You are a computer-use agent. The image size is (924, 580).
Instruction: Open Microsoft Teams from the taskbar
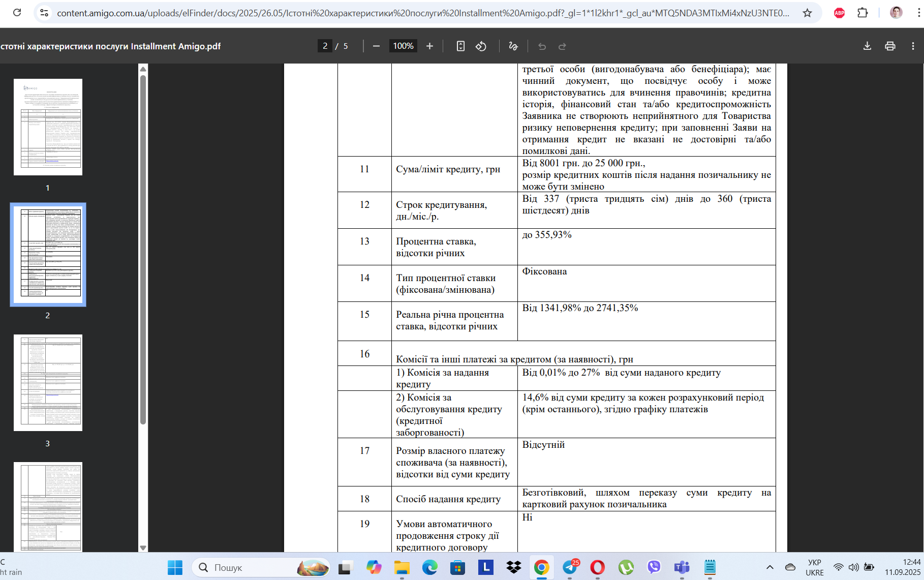pos(682,567)
